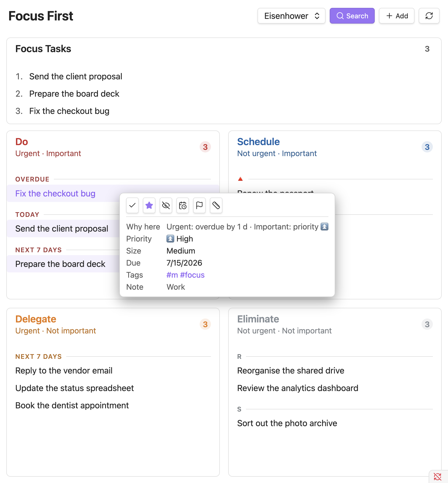Click the Delegate quadrant heading
Image resolution: width=448 pixels, height=483 pixels.
(36, 319)
